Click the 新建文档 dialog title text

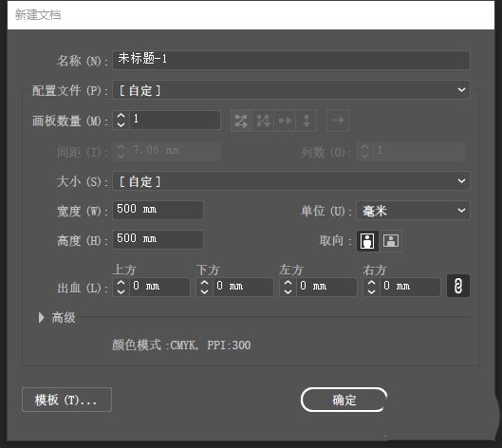(x=38, y=15)
